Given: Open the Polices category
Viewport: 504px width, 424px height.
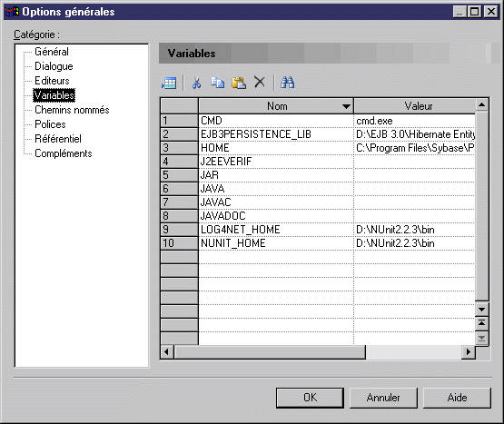Looking at the screenshot, I should [x=50, y=124].
